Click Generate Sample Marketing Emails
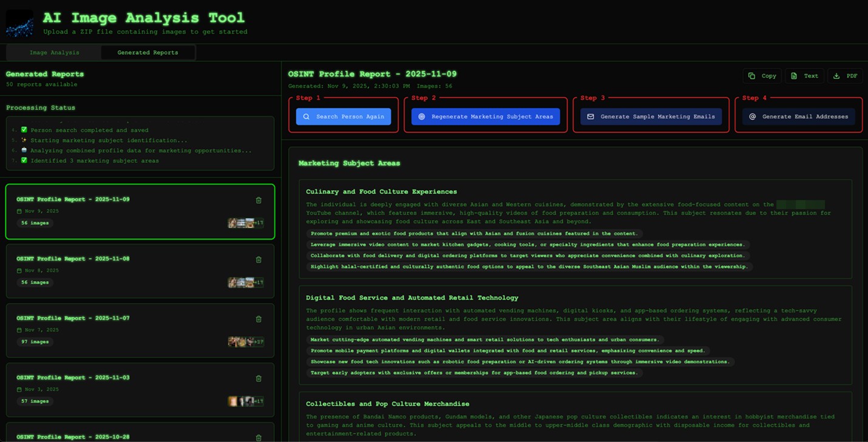 click(x=651, y=117)
